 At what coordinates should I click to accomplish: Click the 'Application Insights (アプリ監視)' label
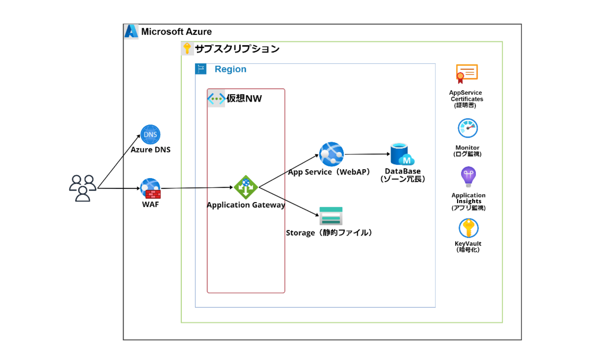click(x=468, y=201)
